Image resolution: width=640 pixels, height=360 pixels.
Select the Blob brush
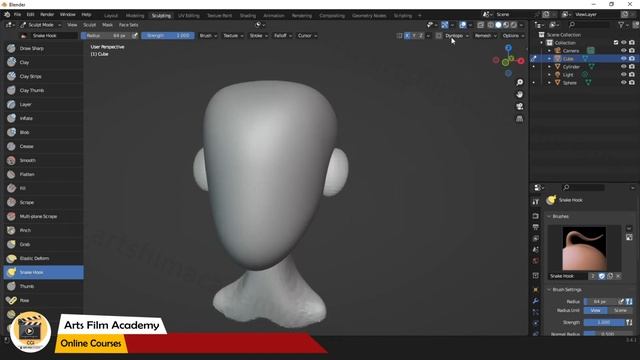coord(43,132)
